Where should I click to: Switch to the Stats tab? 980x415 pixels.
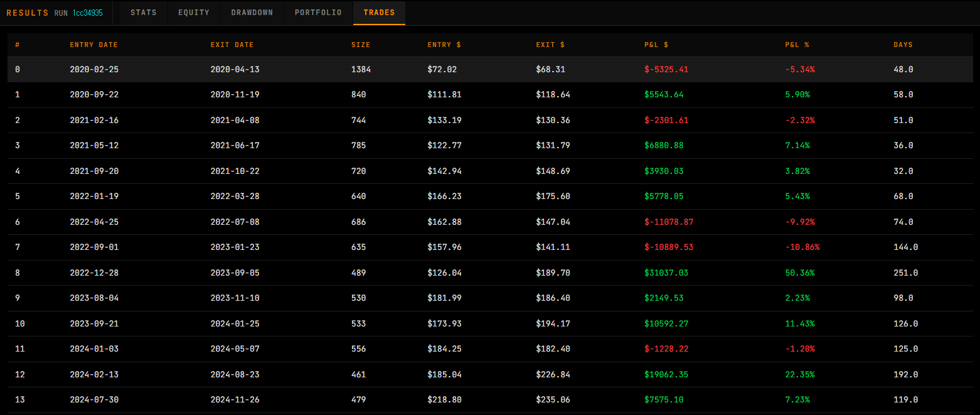[144, 13]
